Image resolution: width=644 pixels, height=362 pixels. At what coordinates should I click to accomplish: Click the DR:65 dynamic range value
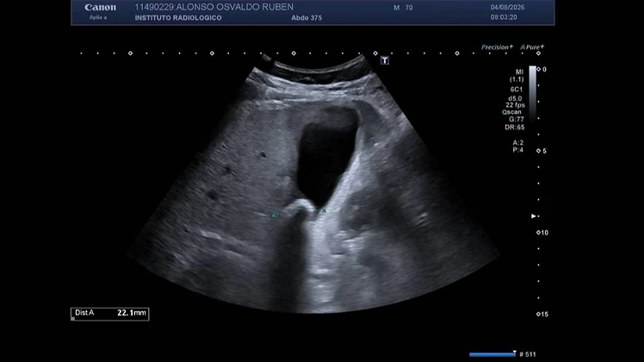click(x=515, y=128)
